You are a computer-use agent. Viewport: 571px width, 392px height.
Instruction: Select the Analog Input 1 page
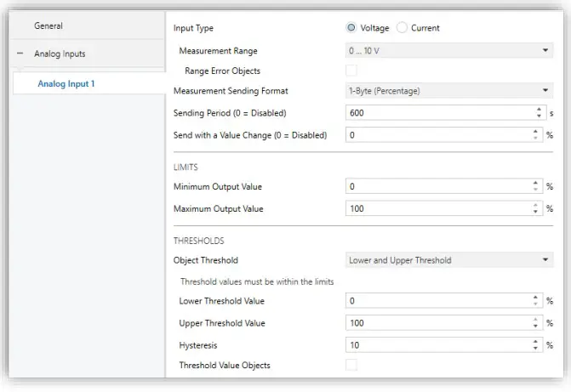point(66,83)
